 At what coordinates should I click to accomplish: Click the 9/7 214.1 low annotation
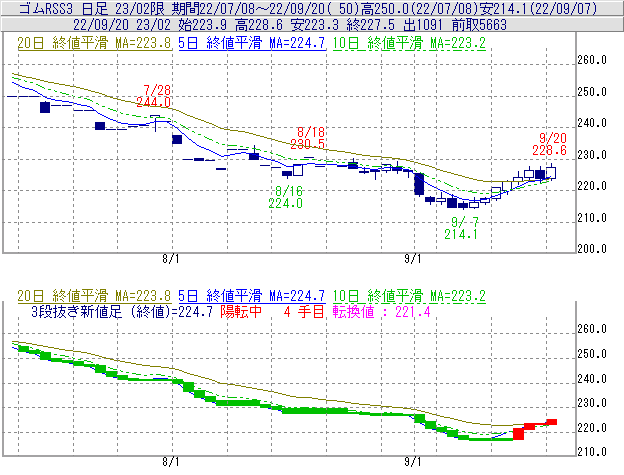pyautogui.click(x=461, y=228)
